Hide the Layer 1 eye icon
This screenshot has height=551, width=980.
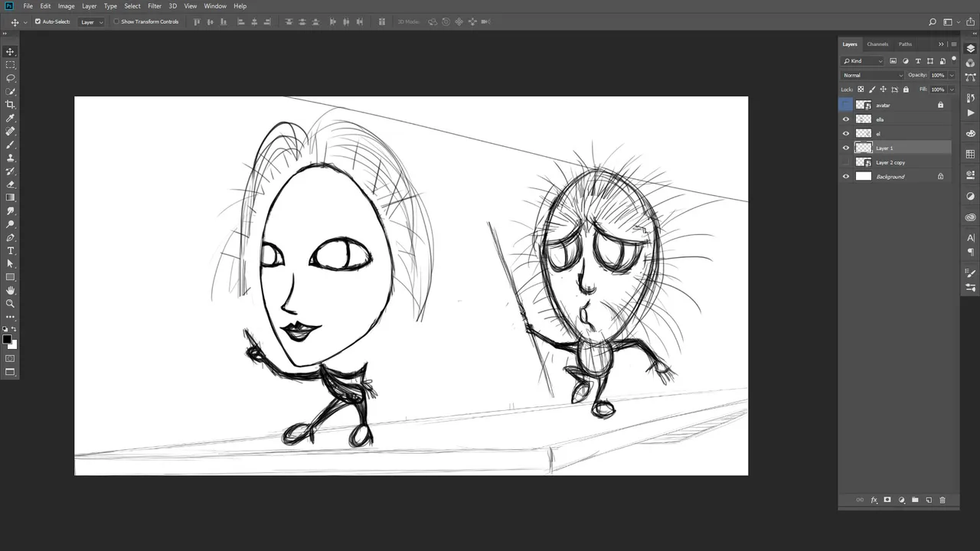click(846, 148)
